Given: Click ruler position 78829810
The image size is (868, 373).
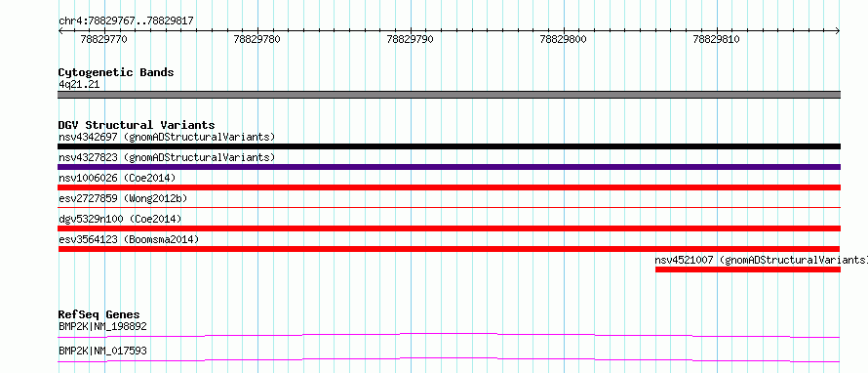Looking at the screenshot, I should [x=716, y=39].
